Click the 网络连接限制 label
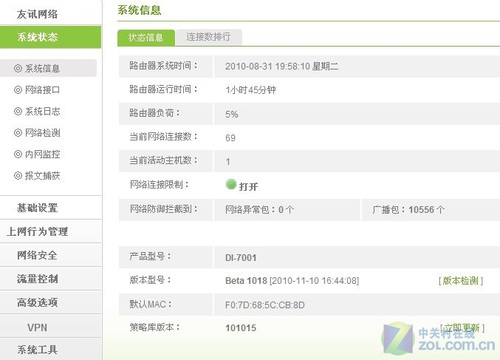500x360 pixels. 159,184
